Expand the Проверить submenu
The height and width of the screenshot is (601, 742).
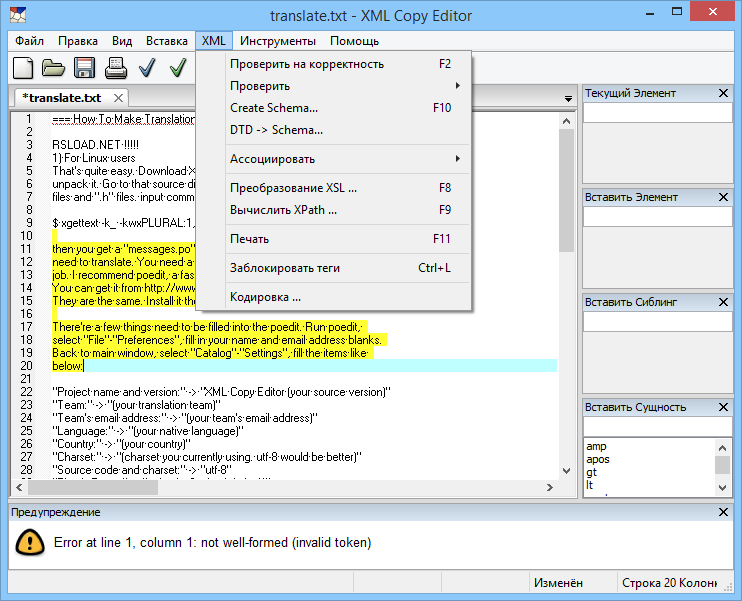tap(334, 86)
